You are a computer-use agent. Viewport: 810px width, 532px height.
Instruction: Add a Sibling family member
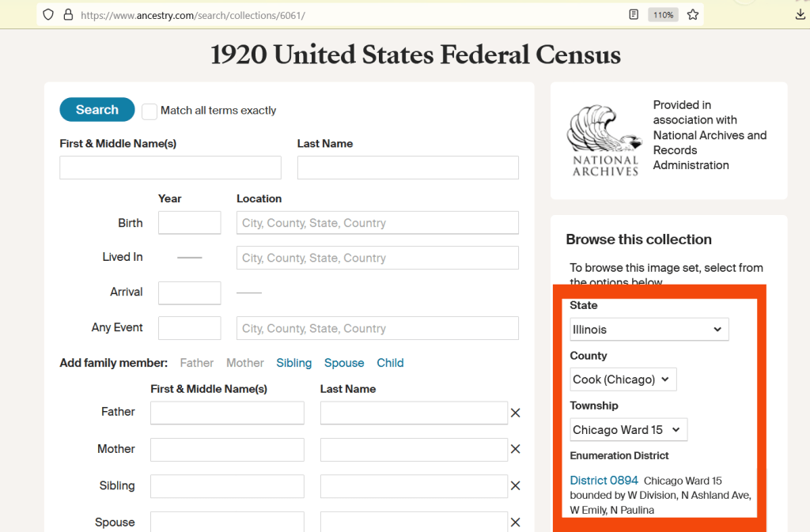coord(293,363)
